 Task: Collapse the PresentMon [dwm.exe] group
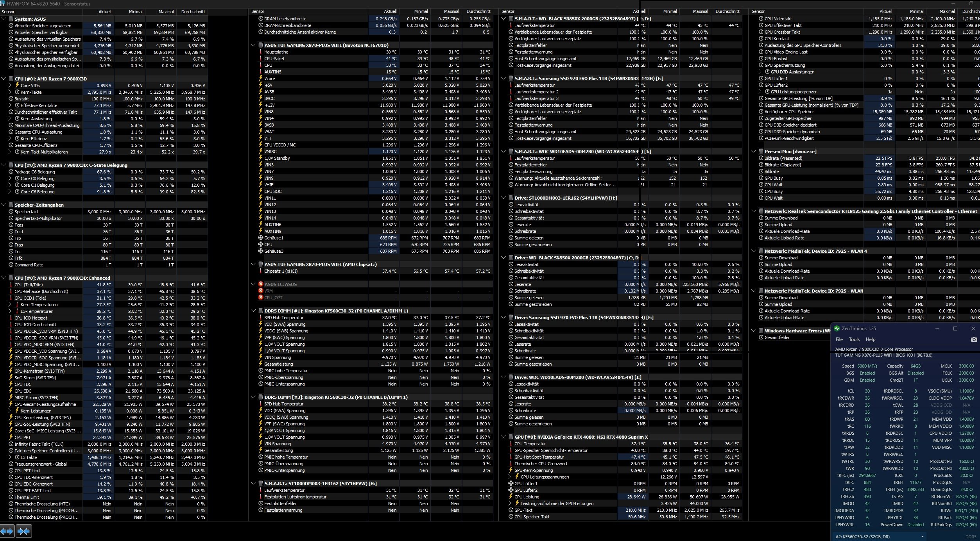(x=754, y=152)
